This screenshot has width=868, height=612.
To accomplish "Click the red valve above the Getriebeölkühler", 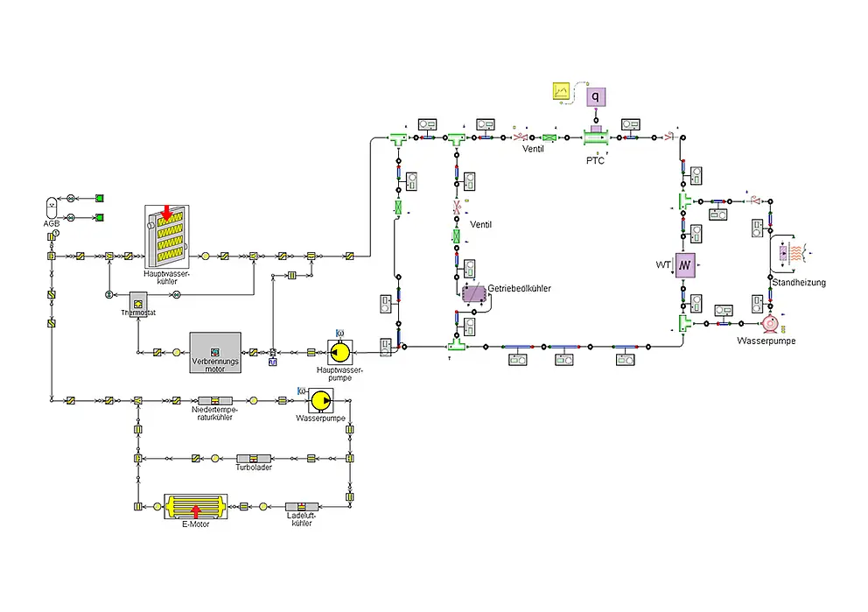I will point(456,208).
